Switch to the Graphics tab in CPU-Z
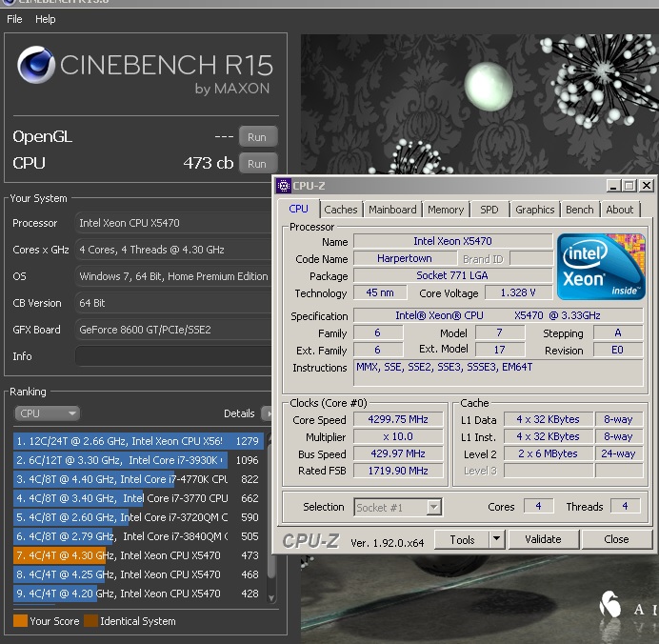 click(534, 210)
